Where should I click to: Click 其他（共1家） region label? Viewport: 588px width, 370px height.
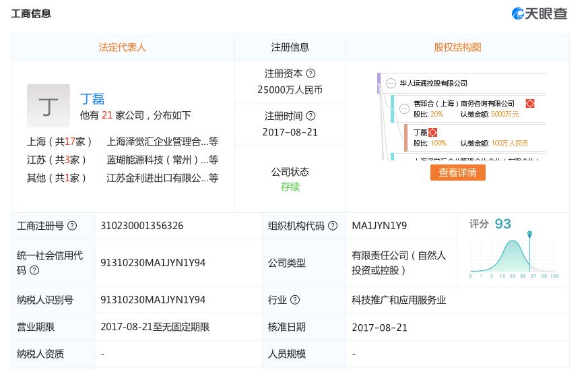point(57,178)
